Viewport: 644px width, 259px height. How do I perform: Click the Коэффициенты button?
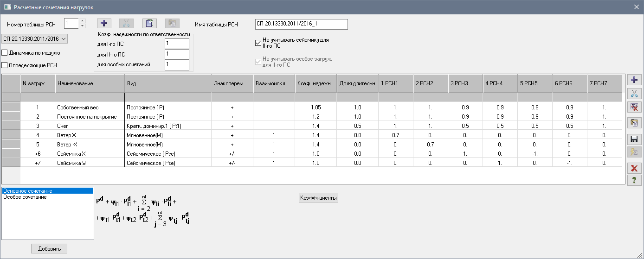[x=318, y=198]
